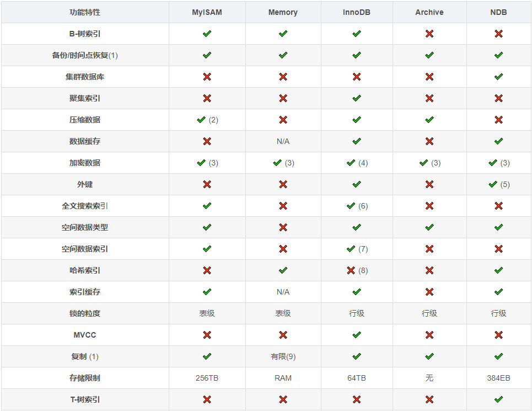The height and width of the screenshot is (411, 532).
Task: Click the 数据缓存 row label
Action: [85, 141]
